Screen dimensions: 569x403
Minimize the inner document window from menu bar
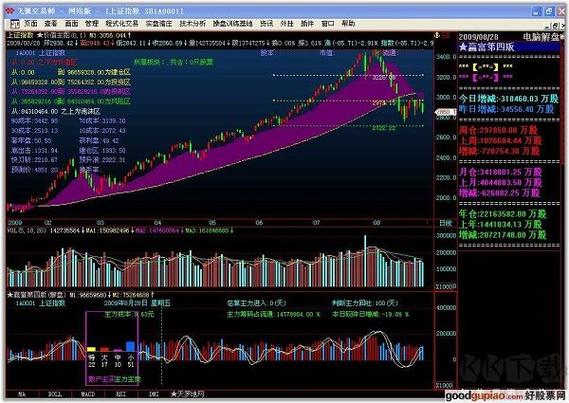548,26
